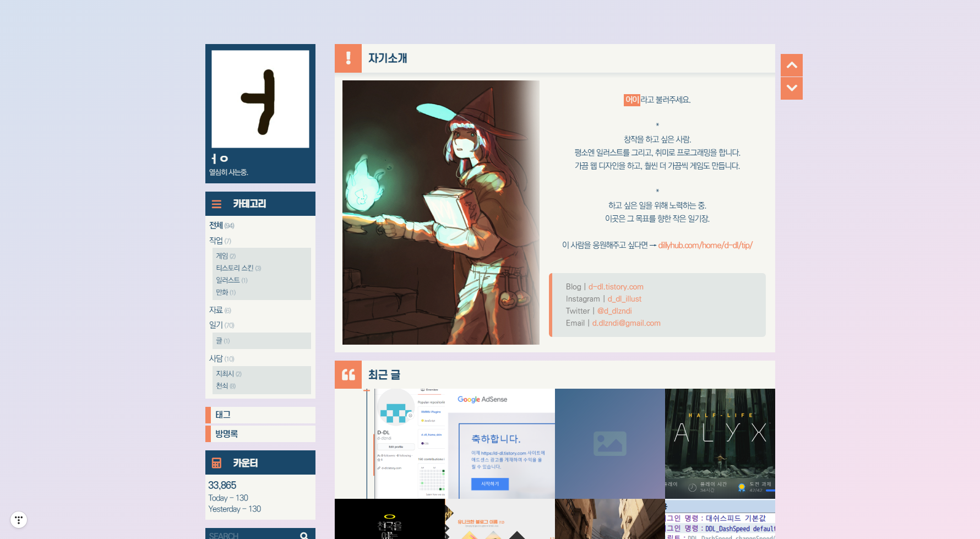The image size is (980, 539).
Task: Select the 게임 (2) subcategory
Action: tap(226, 256)
